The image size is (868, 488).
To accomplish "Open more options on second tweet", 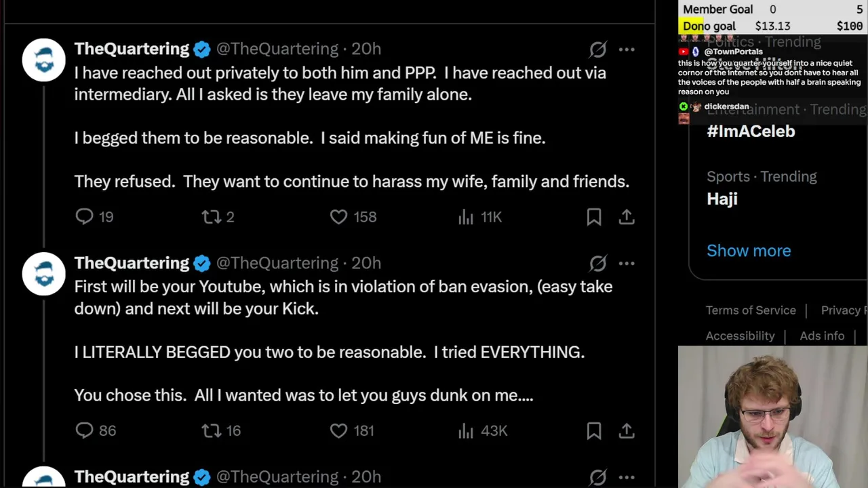I will pyautogui.click(x=627, y=263).
